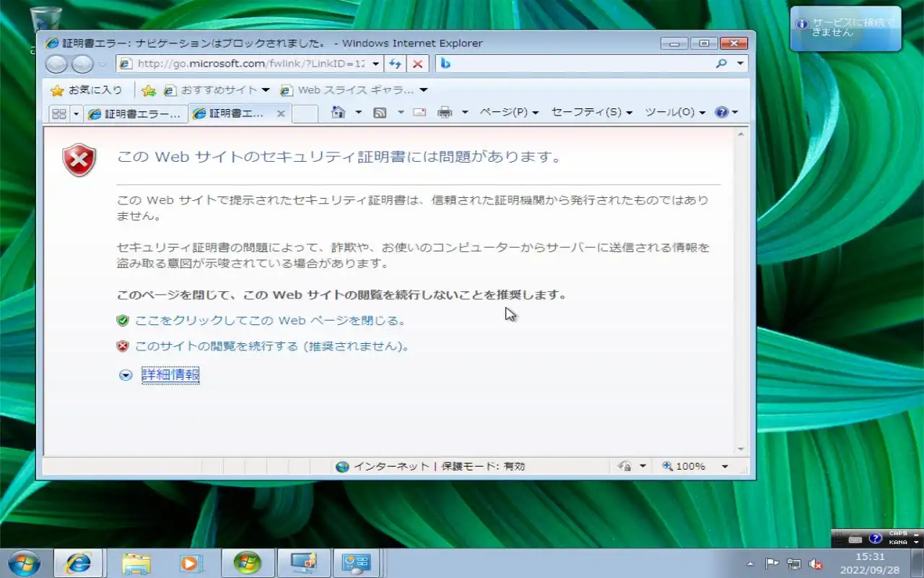The height and width of the screenshot is (578, 924).
Task: Open the tab list dropdown arrow
Action: [77, 113]
